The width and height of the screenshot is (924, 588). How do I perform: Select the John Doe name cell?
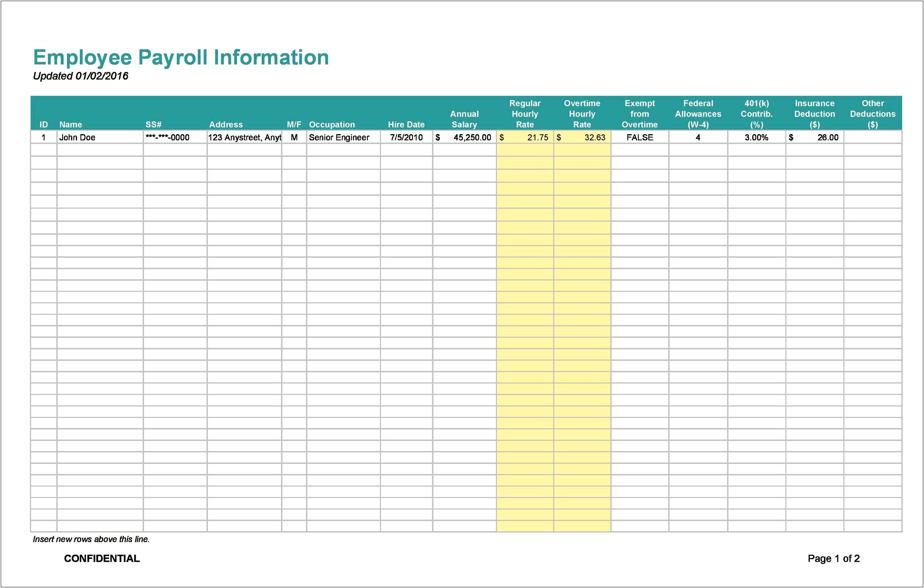click(100, 137)
